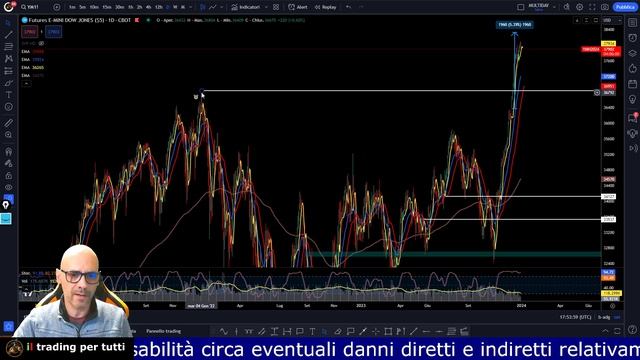Select the text T tool in left toolbar

pyautogui.click(x=9, y=95)
